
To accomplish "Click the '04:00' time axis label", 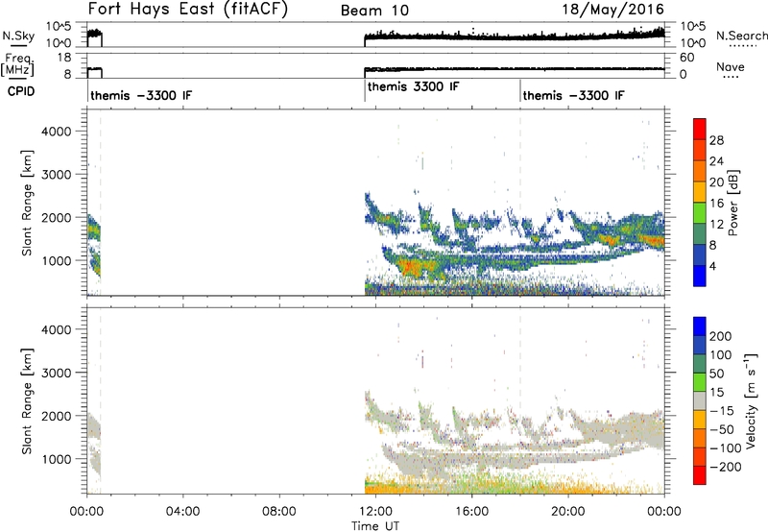I will pyautogui.click(x=182, y=512).
